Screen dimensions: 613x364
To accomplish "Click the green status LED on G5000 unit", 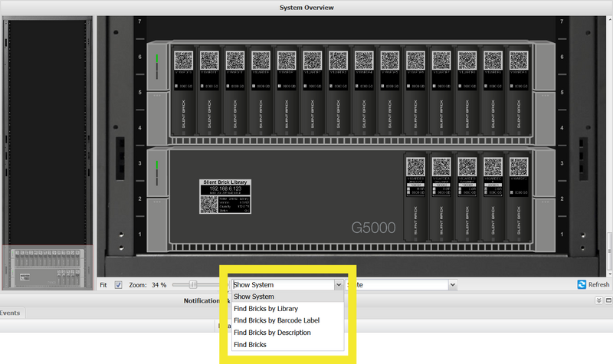I will 158,164.
